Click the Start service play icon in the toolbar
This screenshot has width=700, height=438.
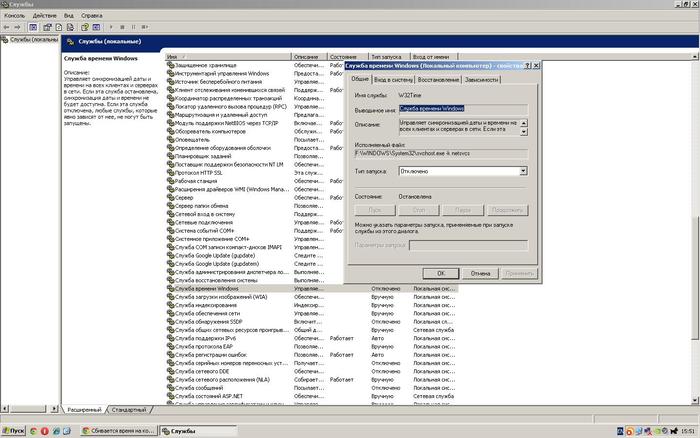111,27
